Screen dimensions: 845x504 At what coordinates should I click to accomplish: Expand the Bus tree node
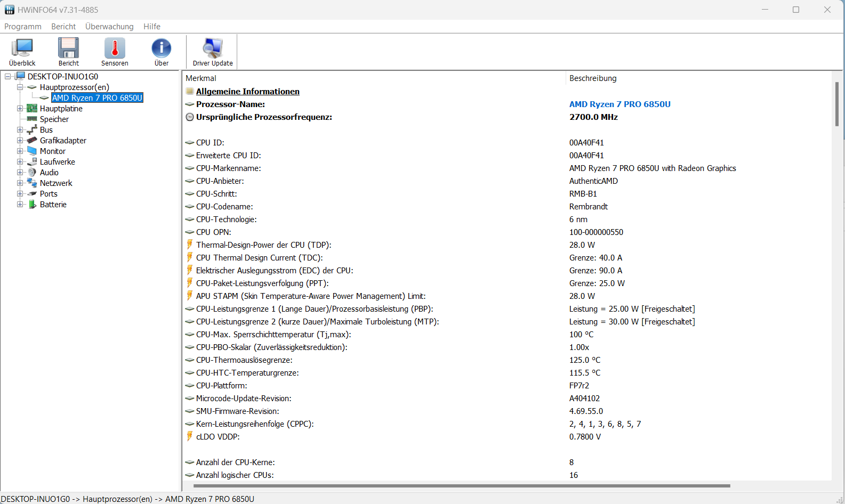[20, 130]
